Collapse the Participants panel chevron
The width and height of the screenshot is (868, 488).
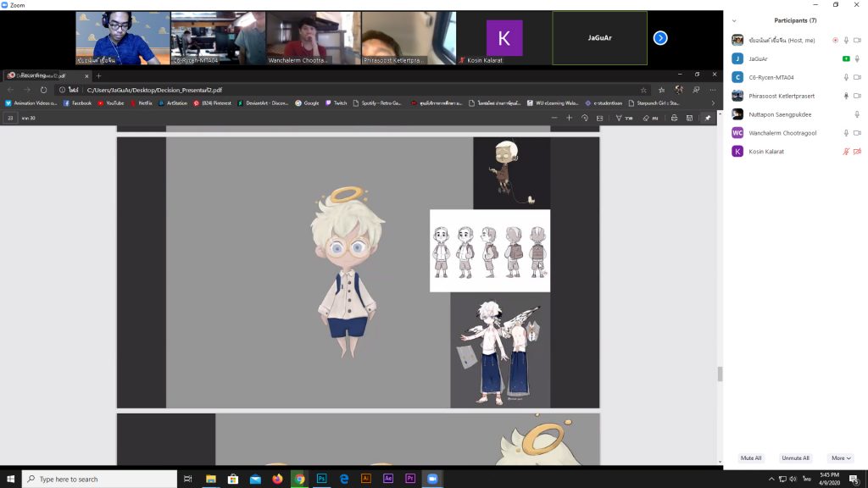tap(734, 20)
